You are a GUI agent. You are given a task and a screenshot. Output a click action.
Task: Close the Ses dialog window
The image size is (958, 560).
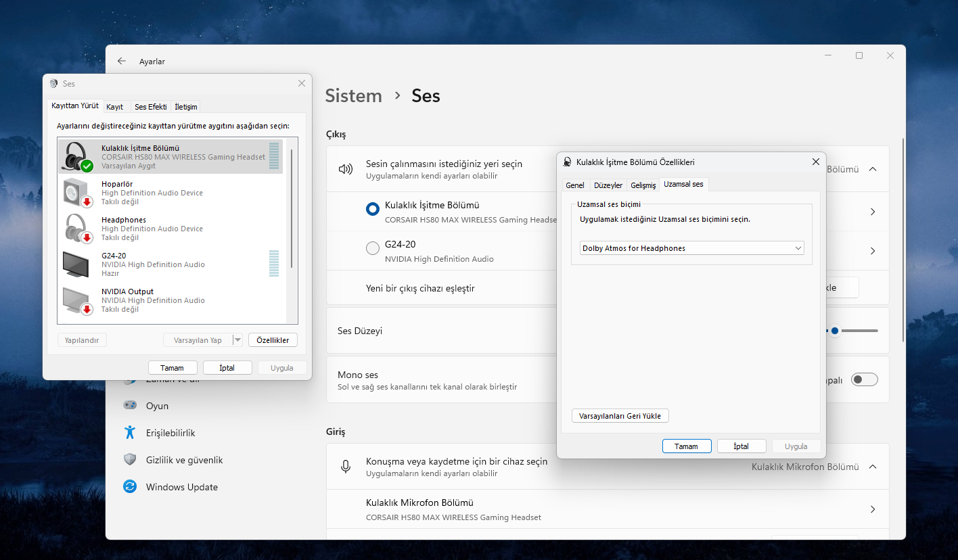pos(302,83)
